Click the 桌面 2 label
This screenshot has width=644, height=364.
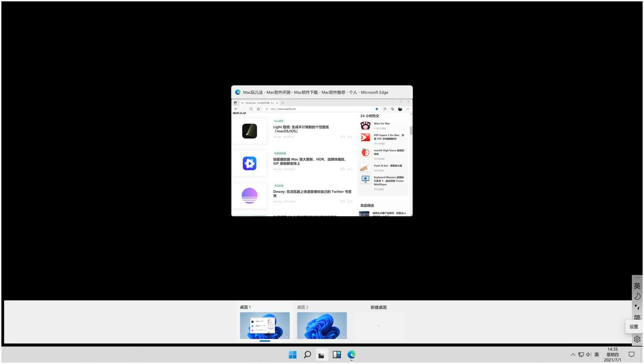click(302, 307)
